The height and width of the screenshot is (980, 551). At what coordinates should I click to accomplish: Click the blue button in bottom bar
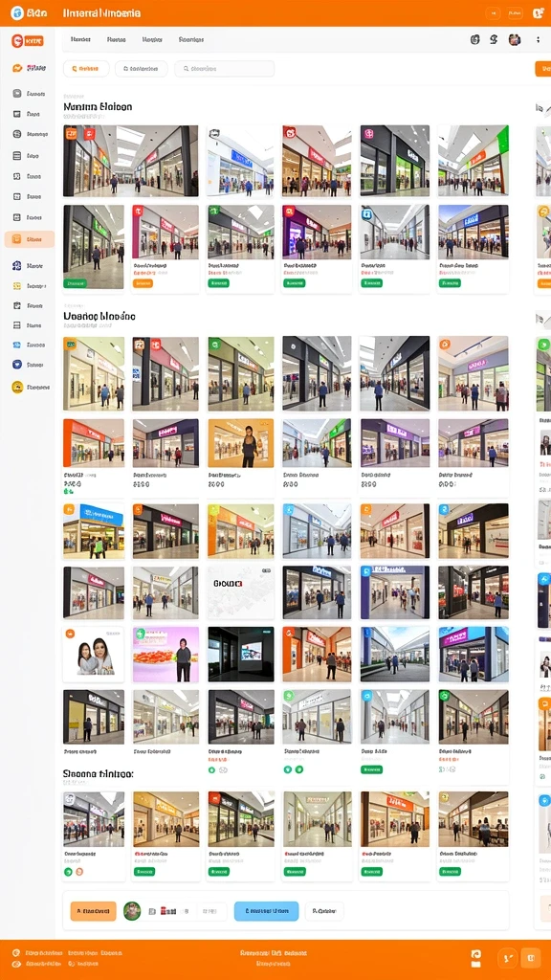pyautogui.click(x=266, y=911)
